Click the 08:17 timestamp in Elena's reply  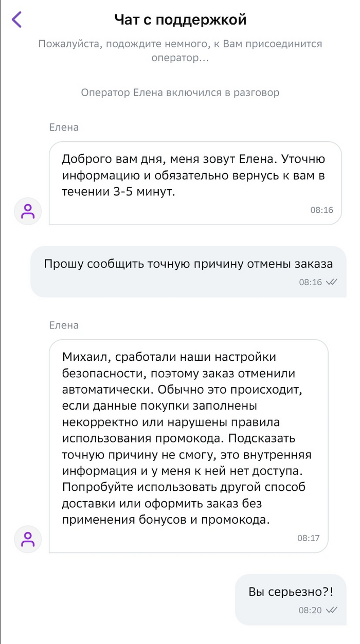(x=309, y=538)
